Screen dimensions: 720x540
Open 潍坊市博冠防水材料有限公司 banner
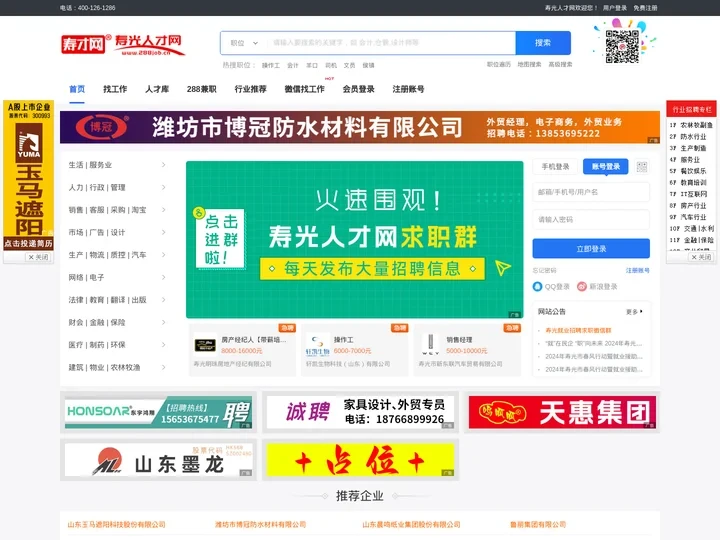coord(360,127)
